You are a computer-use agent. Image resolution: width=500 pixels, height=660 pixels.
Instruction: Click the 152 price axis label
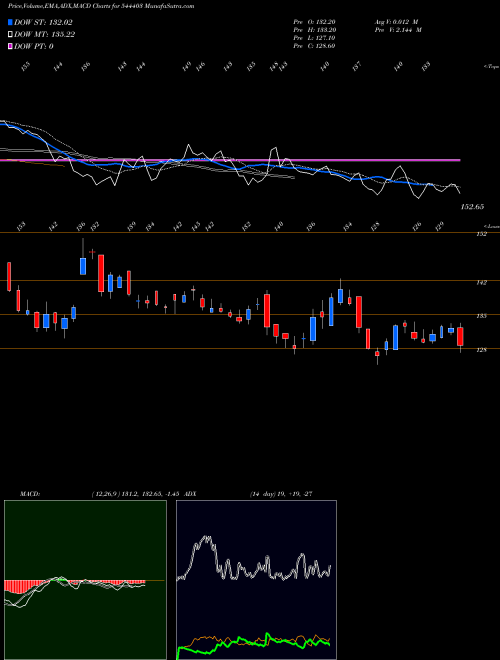[481, 234]
